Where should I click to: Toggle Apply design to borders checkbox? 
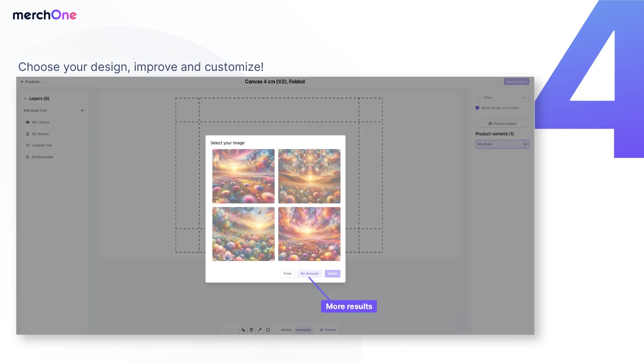477,108
